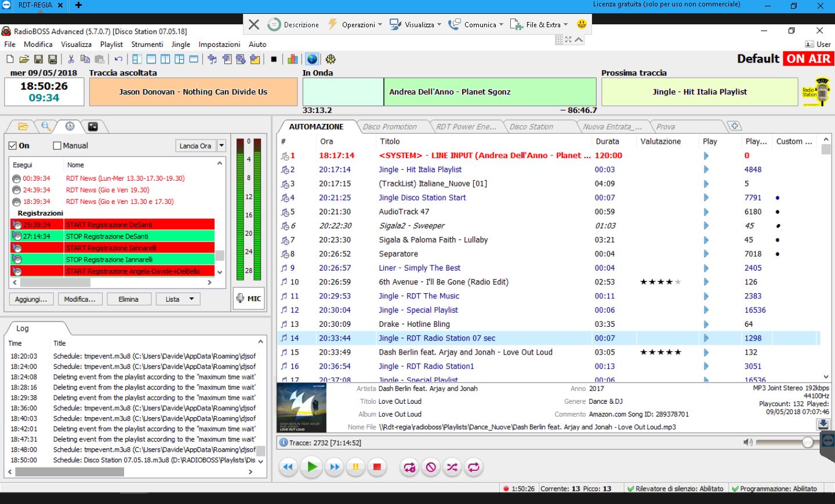
Task: Adjust the volume slider handle
Action: (808, 443)
